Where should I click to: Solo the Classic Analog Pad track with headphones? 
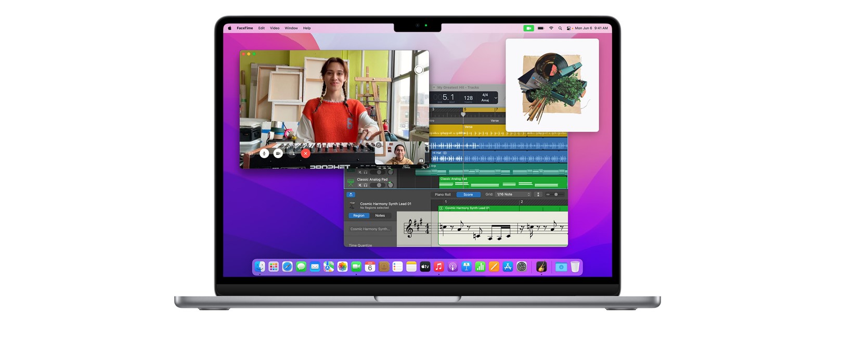point(366,185)
